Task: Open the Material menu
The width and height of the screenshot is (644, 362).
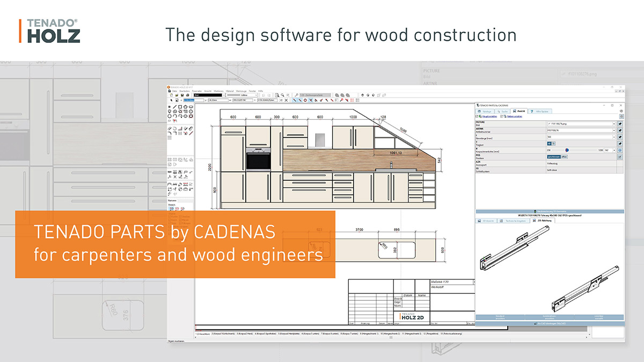Action: pos(230,91)
